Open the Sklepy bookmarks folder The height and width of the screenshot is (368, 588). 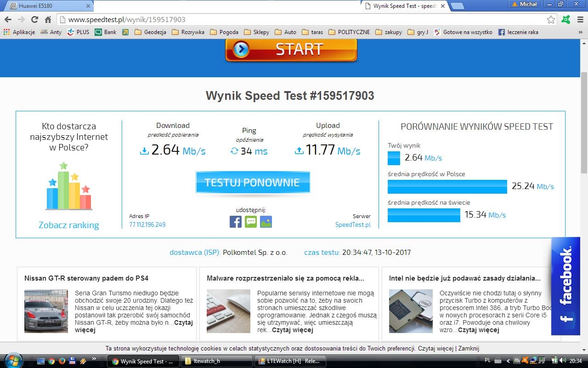(x=257, y=32)
